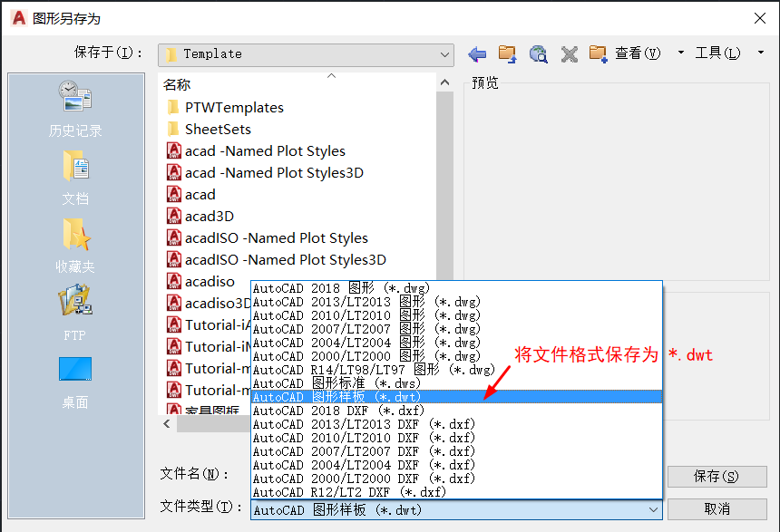
Task: Open 桌面 in the places sidebar
Action: pyautogui.click(x=75, y=382)
